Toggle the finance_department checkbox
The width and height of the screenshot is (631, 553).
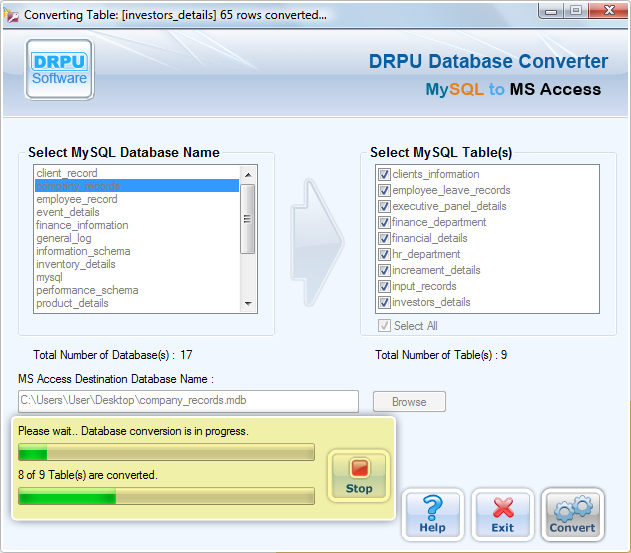tap(384, 222)
